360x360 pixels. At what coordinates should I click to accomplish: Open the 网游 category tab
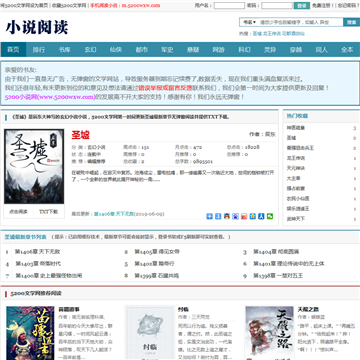point(218,50)
